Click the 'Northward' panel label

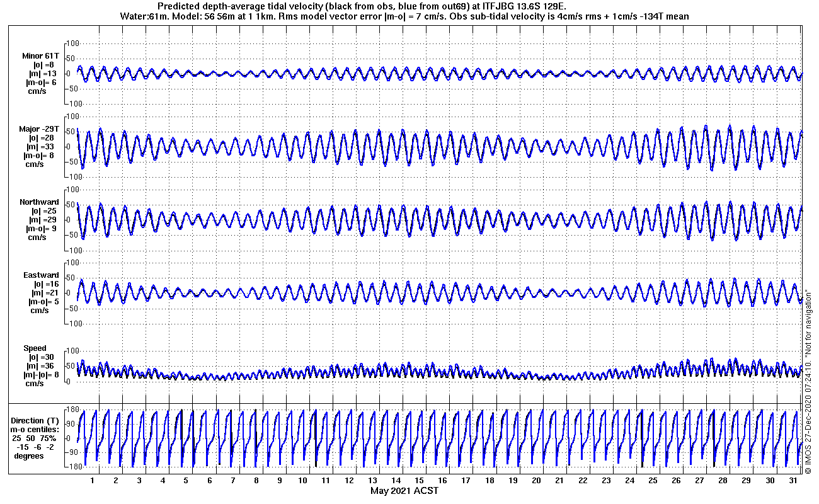point(39,202)
